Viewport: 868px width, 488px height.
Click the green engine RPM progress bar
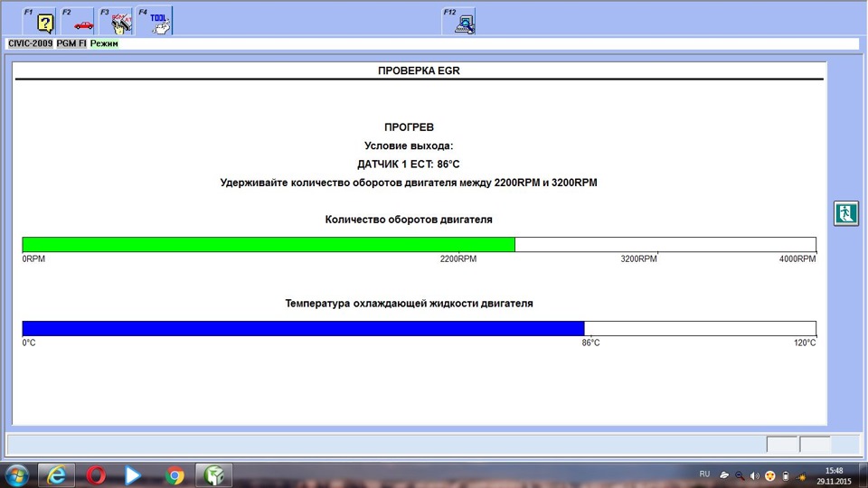point(269,245)
